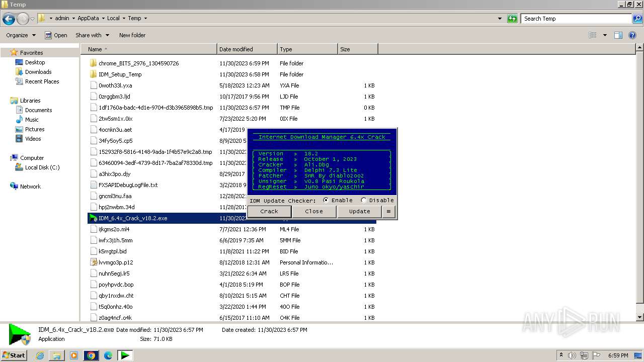The image size is (644, 362).
Task: Click the Favorites star header
Action: 31,53
